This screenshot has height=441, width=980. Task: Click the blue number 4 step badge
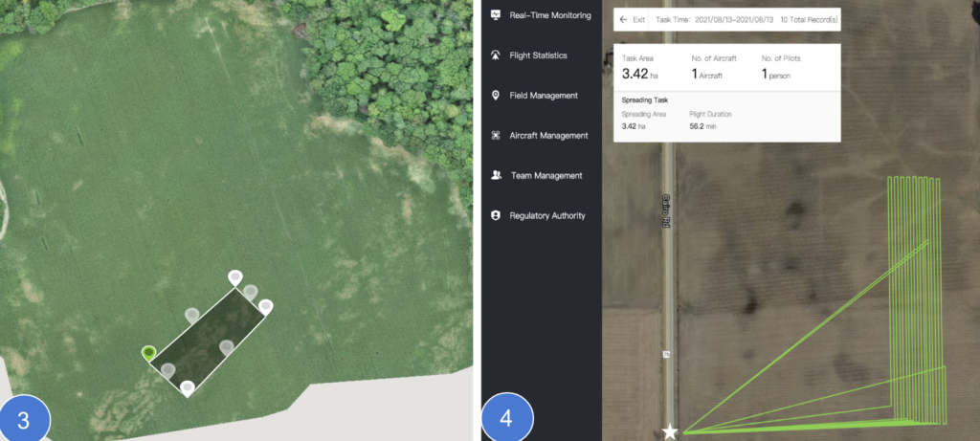click(x=507, y=418)
